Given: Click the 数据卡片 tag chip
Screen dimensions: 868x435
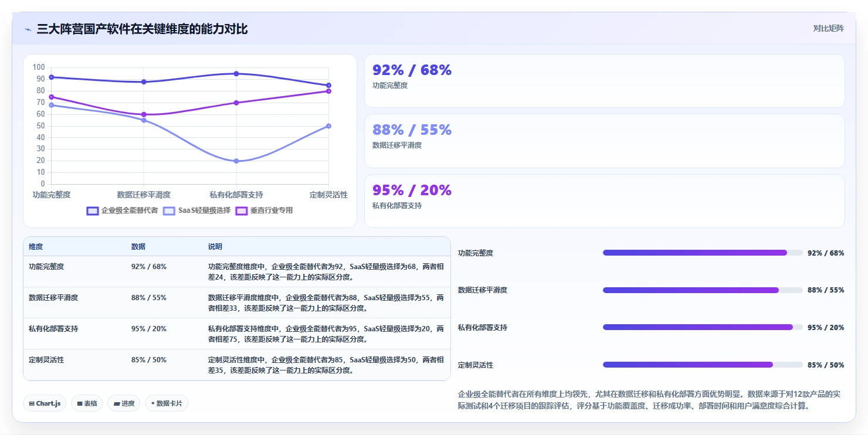Looking at the screenshot, I should [x=167, y=403].
